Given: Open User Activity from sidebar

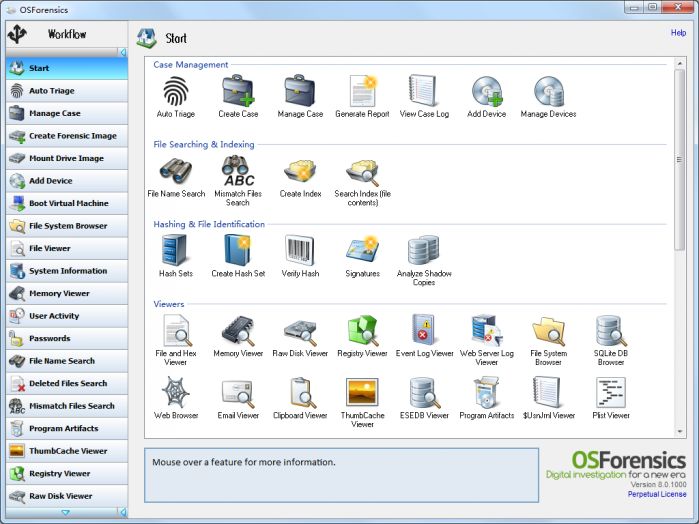Looking at the screenshot, I should click(x=67, y=316).
